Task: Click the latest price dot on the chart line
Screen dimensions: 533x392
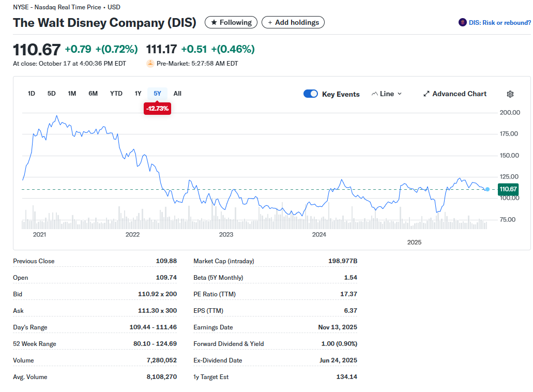Action: pos(487,189)
